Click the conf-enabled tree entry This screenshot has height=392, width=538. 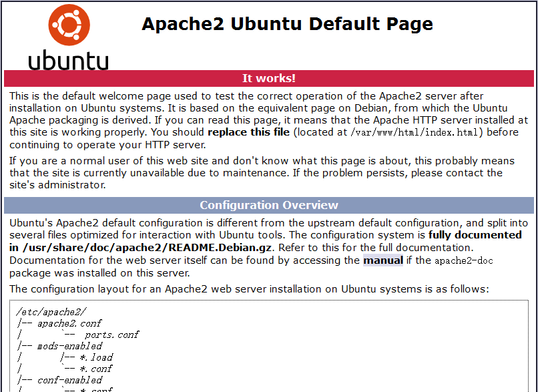[x=69, y=380]
